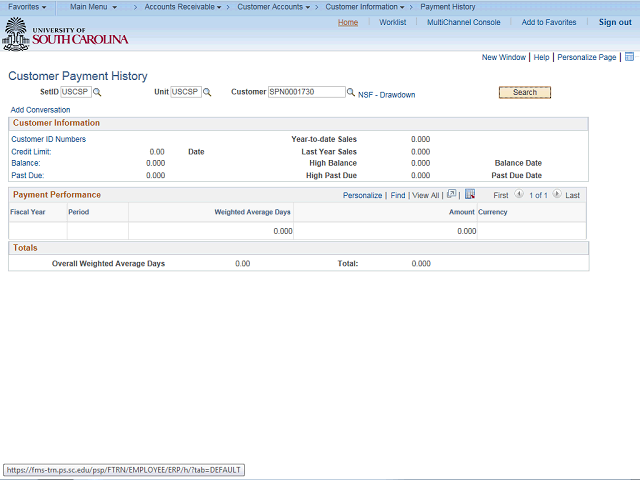
Task: Click View All in Payment Performance
Action: (x=425, y=196)
